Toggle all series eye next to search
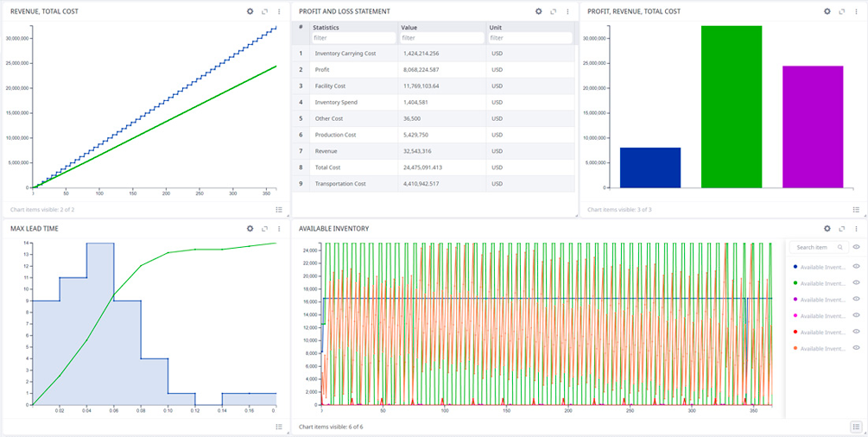The height and width of the screenshot is (437, 868). point(857,248)
